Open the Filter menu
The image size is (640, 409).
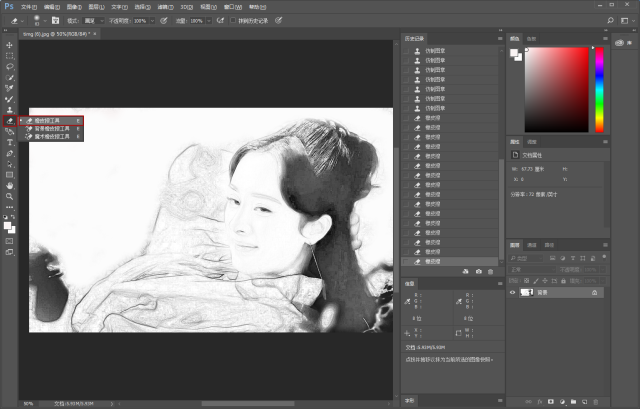point(165,7)
